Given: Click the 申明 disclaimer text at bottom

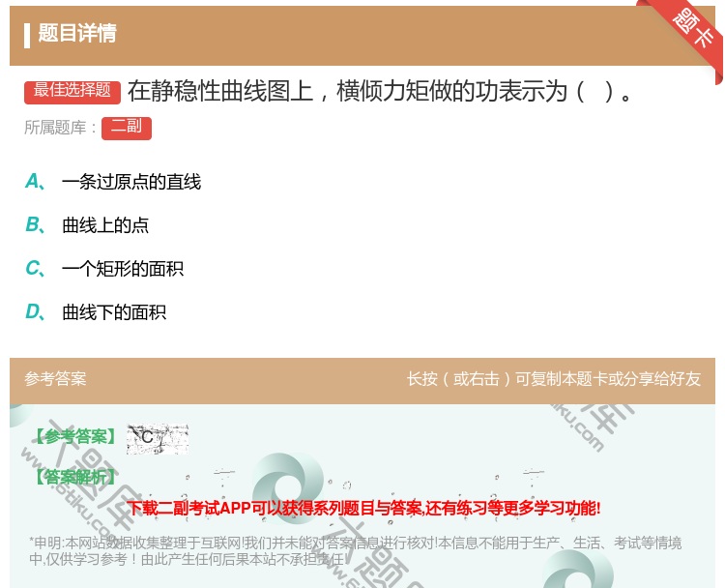Looking at the screenshot, I should [x=355, y=550].
